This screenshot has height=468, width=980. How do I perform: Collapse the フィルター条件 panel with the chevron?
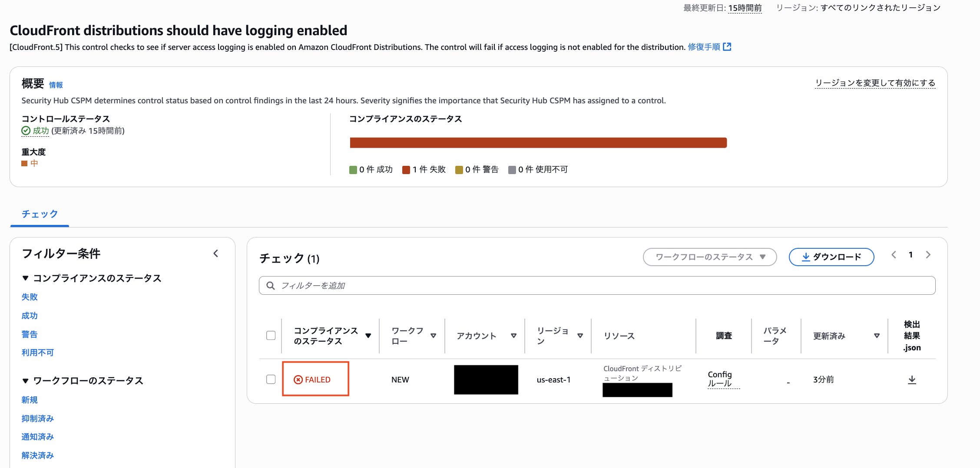216,254
